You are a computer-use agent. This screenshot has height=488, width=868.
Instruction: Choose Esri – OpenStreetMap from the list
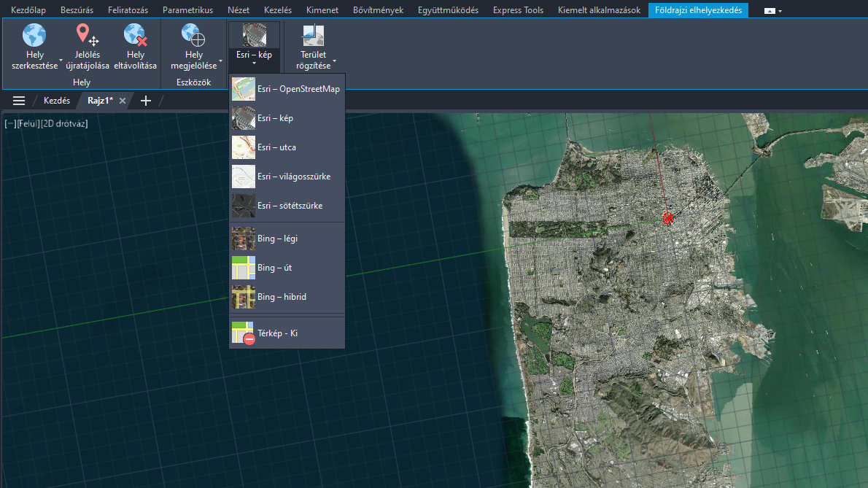click(287, 89)
